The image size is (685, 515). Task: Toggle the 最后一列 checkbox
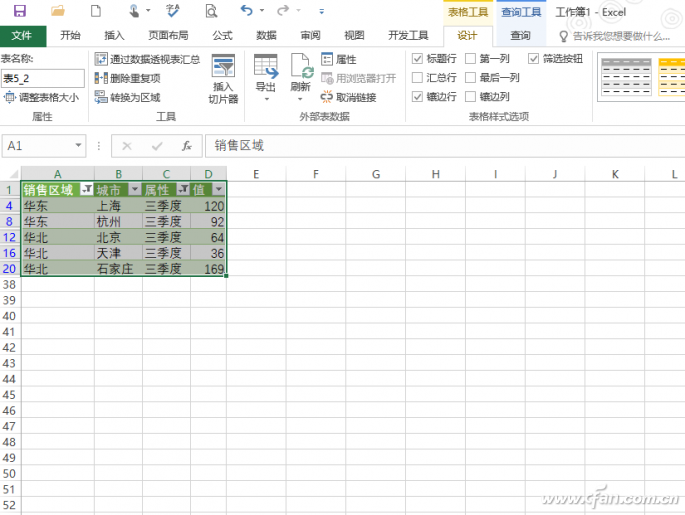point(471,78)
